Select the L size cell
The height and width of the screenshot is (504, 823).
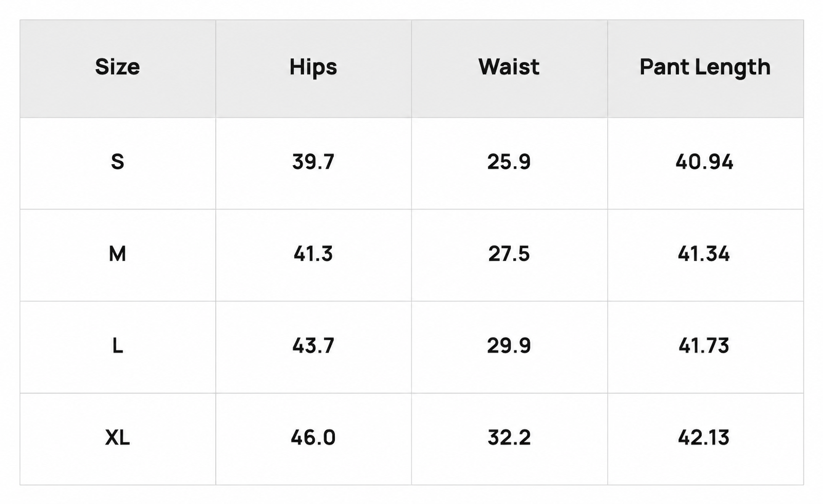pyautogui.click(x=117, y=346)
